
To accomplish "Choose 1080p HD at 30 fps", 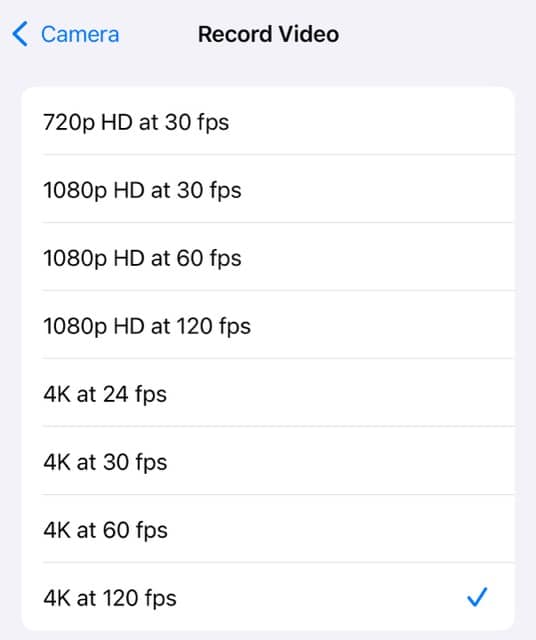I will 268,189.
